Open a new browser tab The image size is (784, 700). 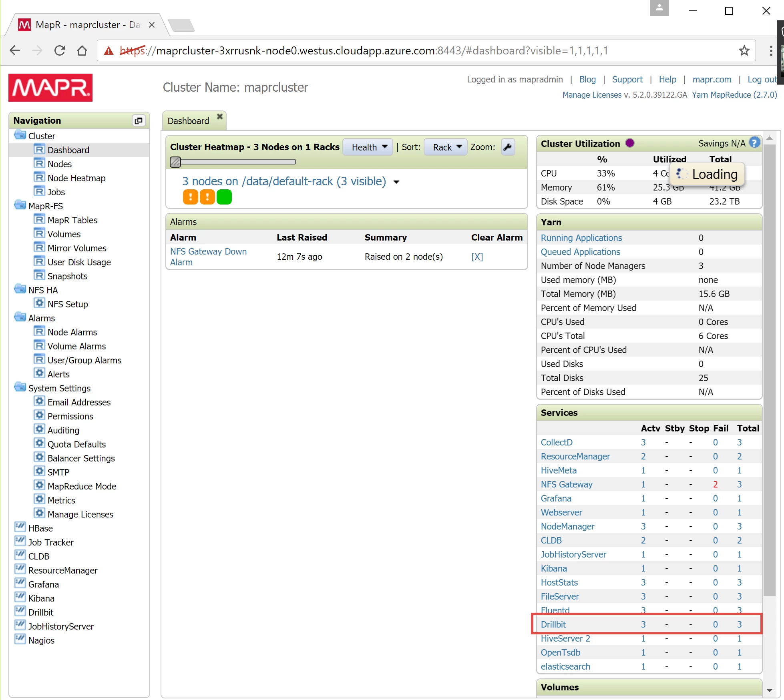click(181, 25)
